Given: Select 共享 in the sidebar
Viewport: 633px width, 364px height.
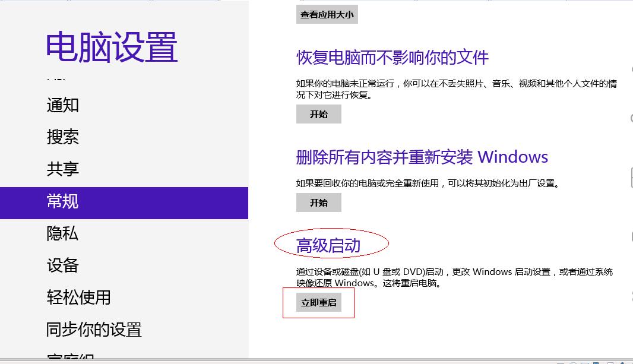Looking at the screenshot, I should 62,169.
